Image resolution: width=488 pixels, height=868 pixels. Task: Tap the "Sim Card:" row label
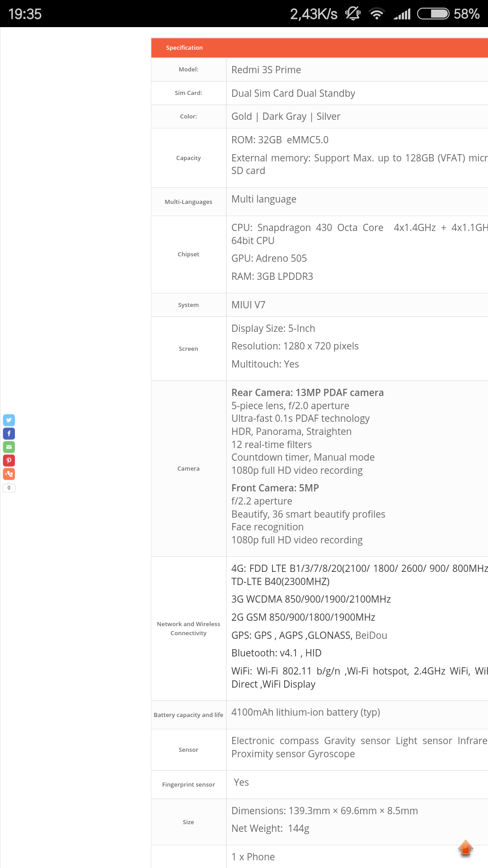point(188,93)
